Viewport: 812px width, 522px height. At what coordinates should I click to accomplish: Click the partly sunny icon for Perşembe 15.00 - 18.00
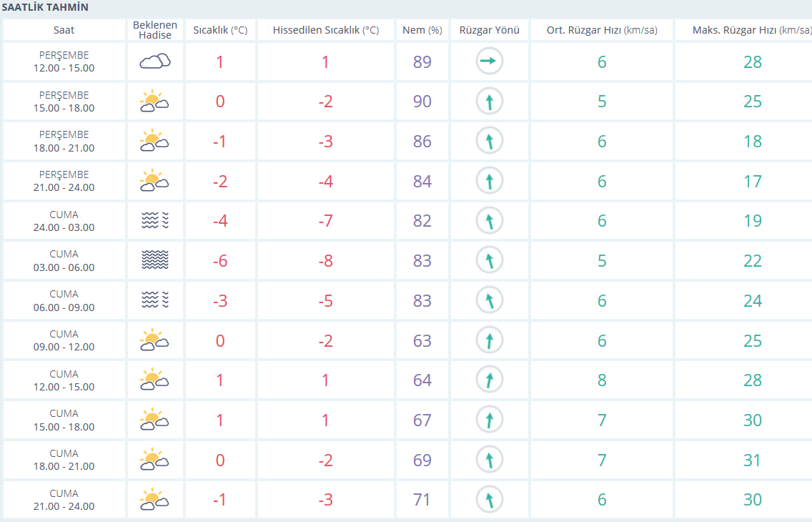tap(154, 102)
